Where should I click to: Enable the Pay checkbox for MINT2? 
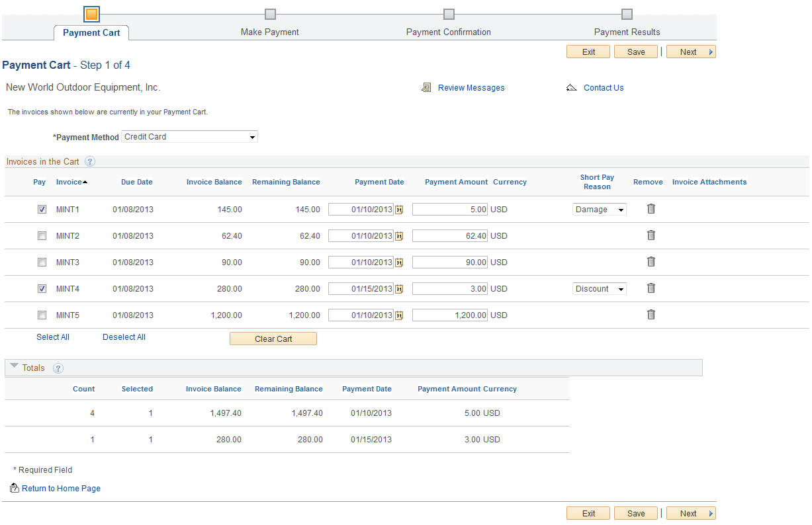[x=42, y=235]
